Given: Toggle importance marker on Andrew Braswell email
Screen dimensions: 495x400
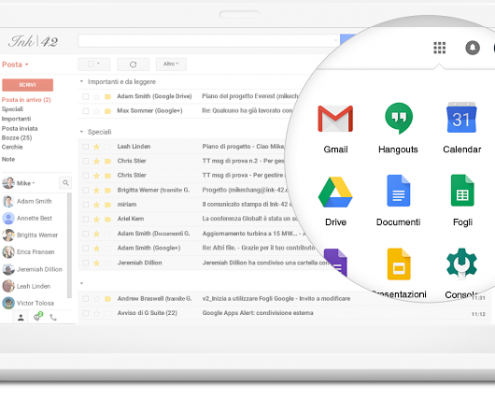Looking at the screenshot, I should click(108, 299).
